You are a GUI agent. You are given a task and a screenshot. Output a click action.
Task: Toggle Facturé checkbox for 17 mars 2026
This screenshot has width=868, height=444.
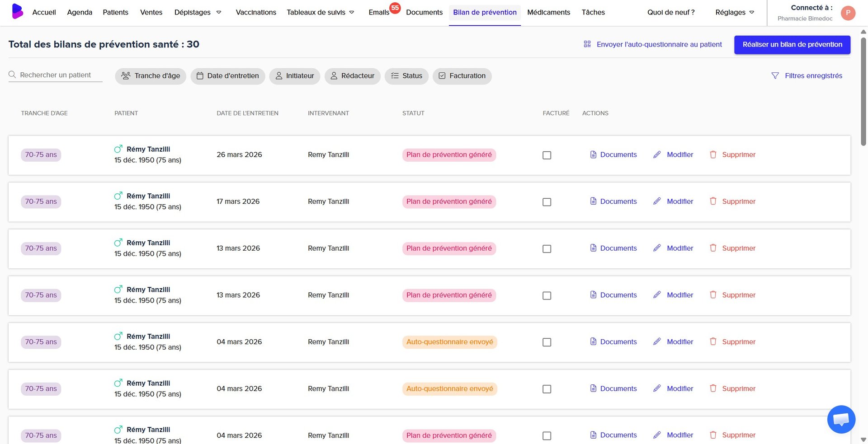coord(547,202)
